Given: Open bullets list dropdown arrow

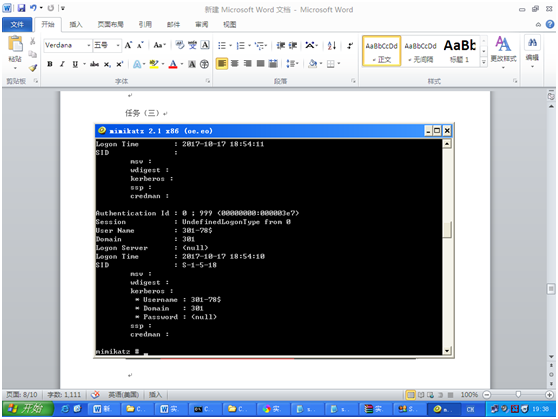Looking at the screenshot, I should [x=231, y=45].
